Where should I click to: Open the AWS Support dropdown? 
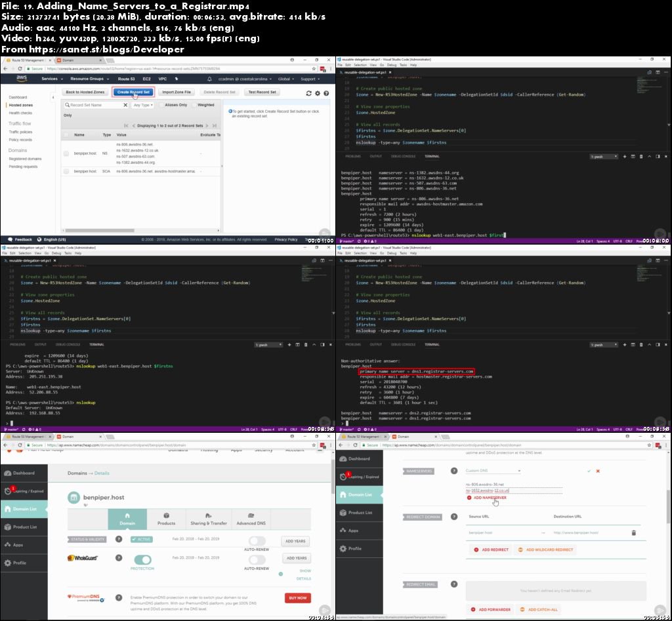click(310, 79)
